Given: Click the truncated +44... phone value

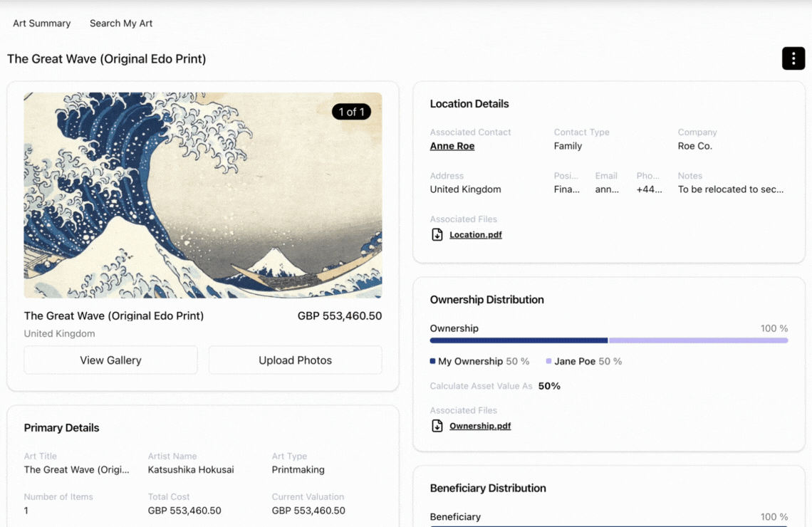Looking at the screenshot, I should (650, 189).
